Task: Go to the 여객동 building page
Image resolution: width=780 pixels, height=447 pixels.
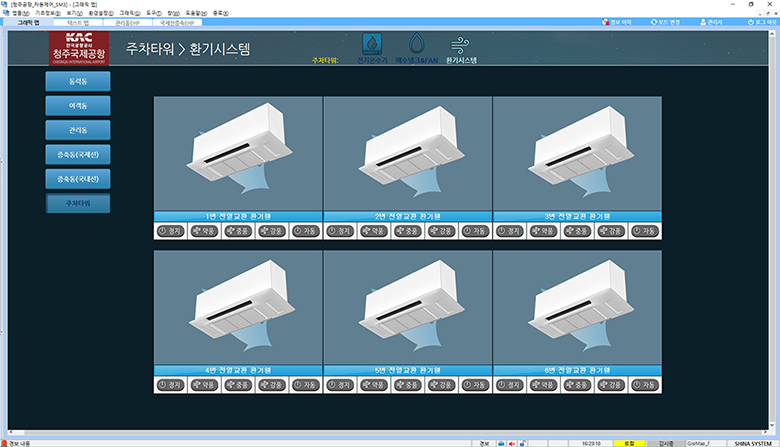Action: coord(78,106)
